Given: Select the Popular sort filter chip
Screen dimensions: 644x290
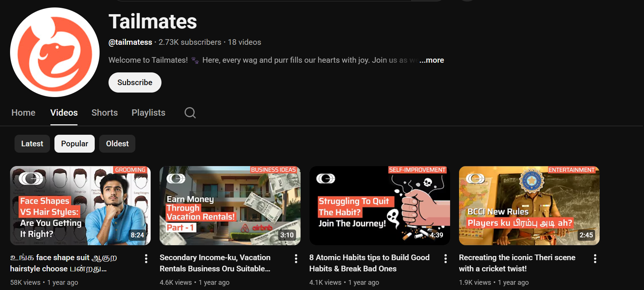Looking at the screenshot, I should (x=75, y=144).
